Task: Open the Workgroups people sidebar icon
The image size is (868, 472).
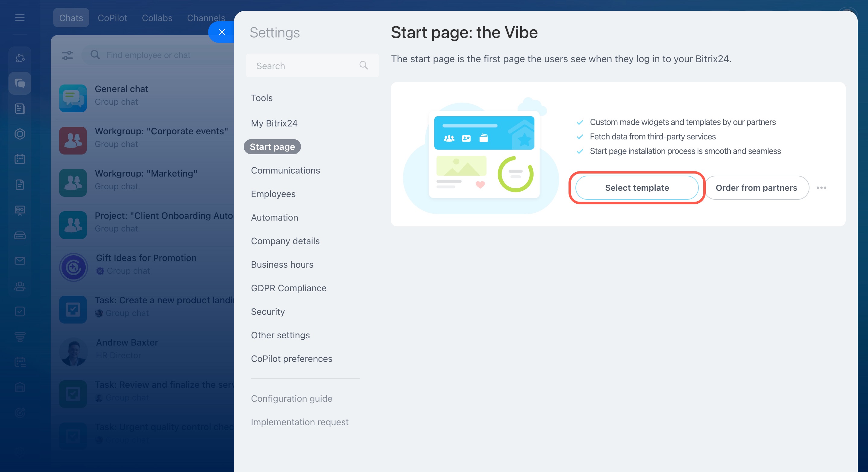Action: (x=20, y=286)
